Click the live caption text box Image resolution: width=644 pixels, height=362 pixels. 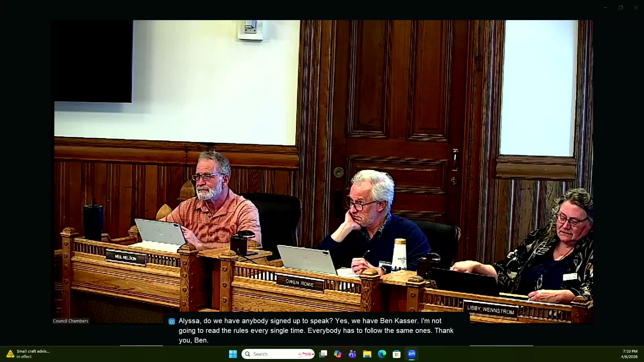coord(315,330)
